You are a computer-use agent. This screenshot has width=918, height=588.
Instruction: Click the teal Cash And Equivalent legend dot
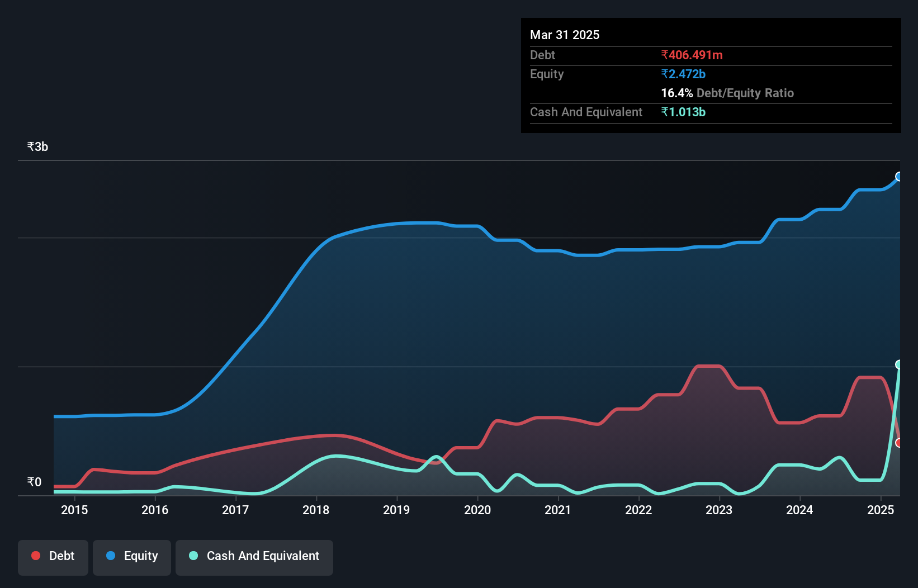coord(193,556)
